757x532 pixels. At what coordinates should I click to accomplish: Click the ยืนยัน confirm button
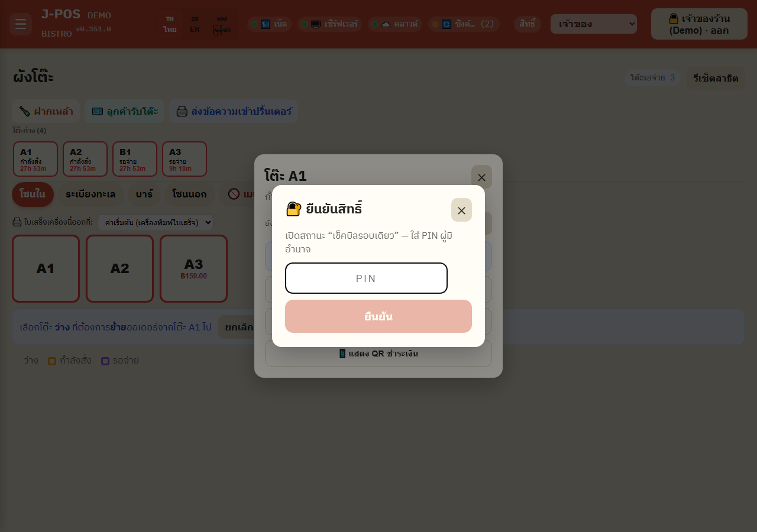[378, 316]
